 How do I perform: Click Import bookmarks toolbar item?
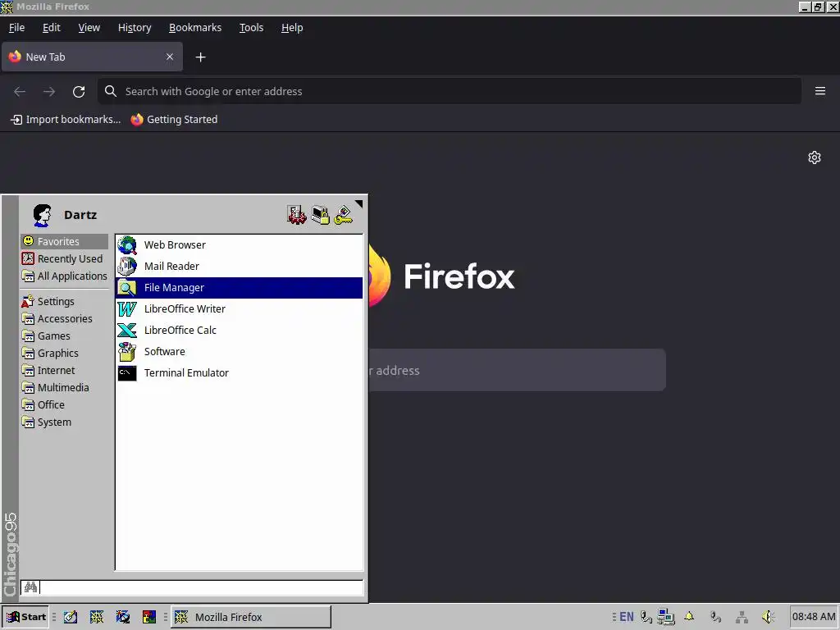click(66, 120)
